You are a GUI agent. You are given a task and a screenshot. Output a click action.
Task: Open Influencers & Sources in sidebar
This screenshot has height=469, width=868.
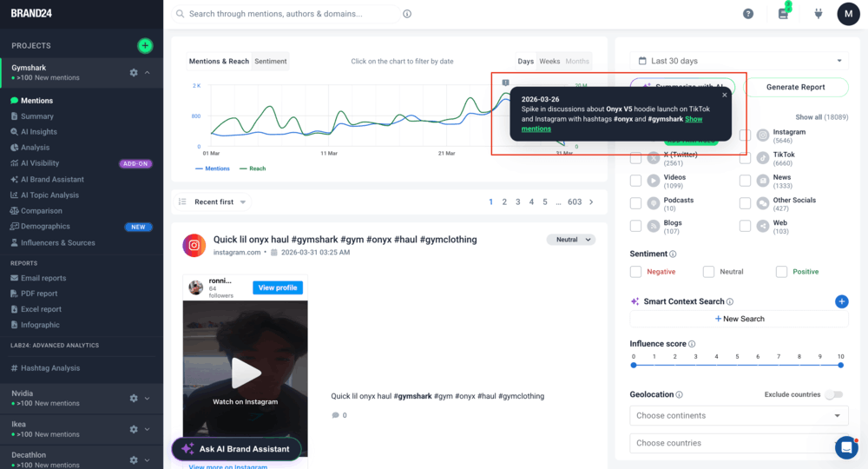[57, 243]
